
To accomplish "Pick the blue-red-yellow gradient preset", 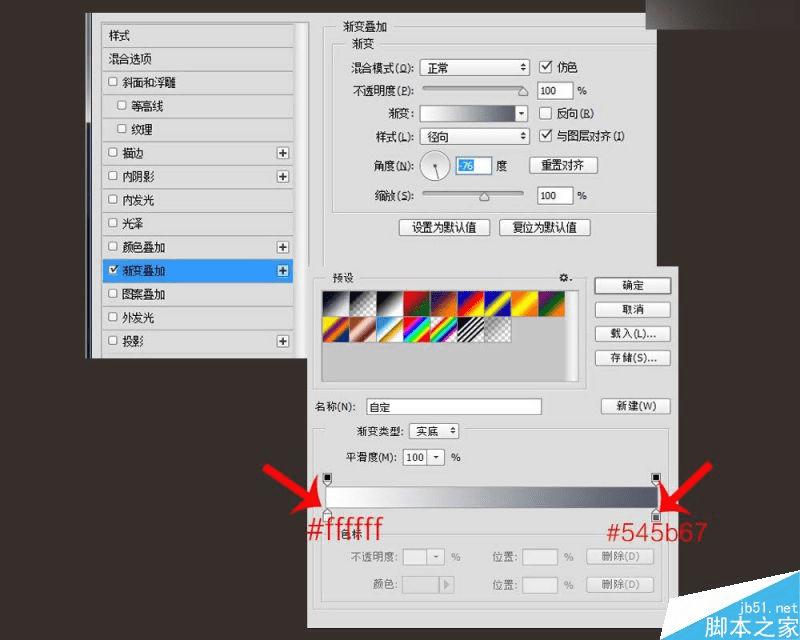I will pos(470,303).
